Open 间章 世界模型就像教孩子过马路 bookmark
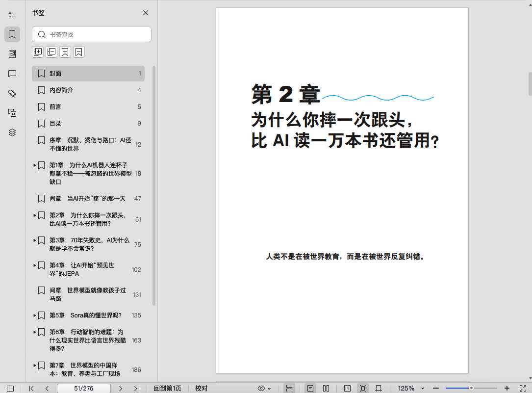This screenshot has height=393, width=532. (x=88, y=294)
